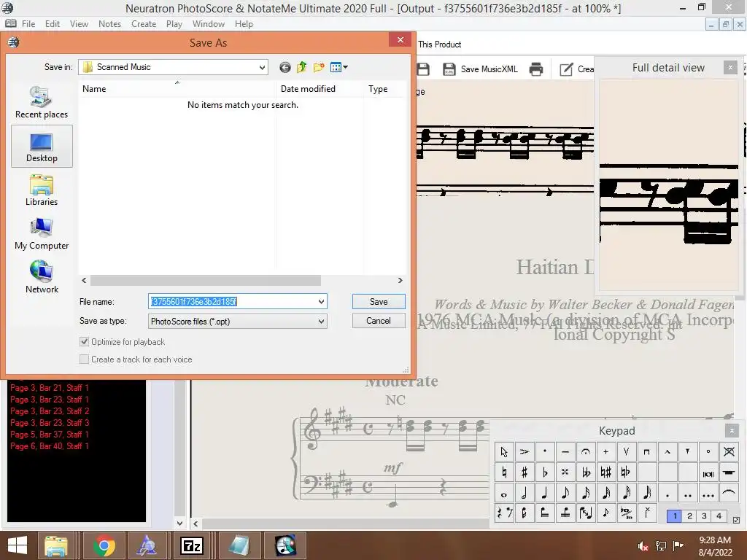The height and width of the screenshot is (560, 747).
Task: Select error Page 6, Bar 40, Staff 1
Action: tap(50, 446)
